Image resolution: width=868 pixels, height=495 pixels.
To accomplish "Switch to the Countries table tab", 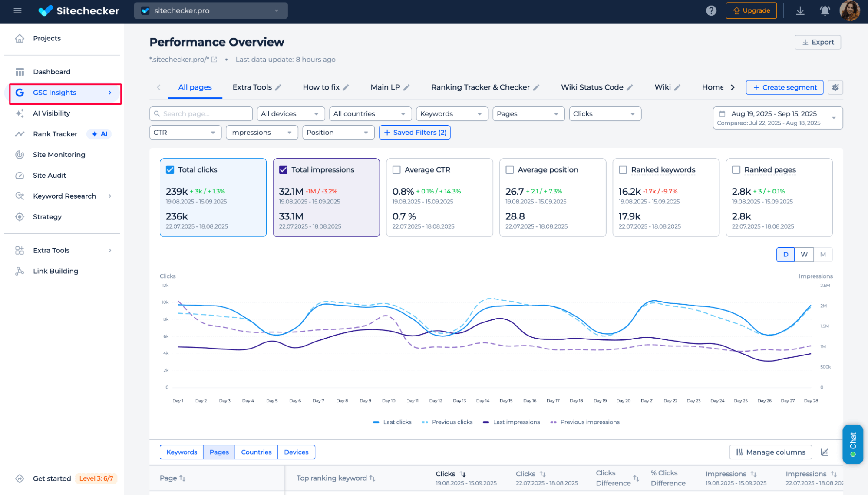I will tap(256, 452).
